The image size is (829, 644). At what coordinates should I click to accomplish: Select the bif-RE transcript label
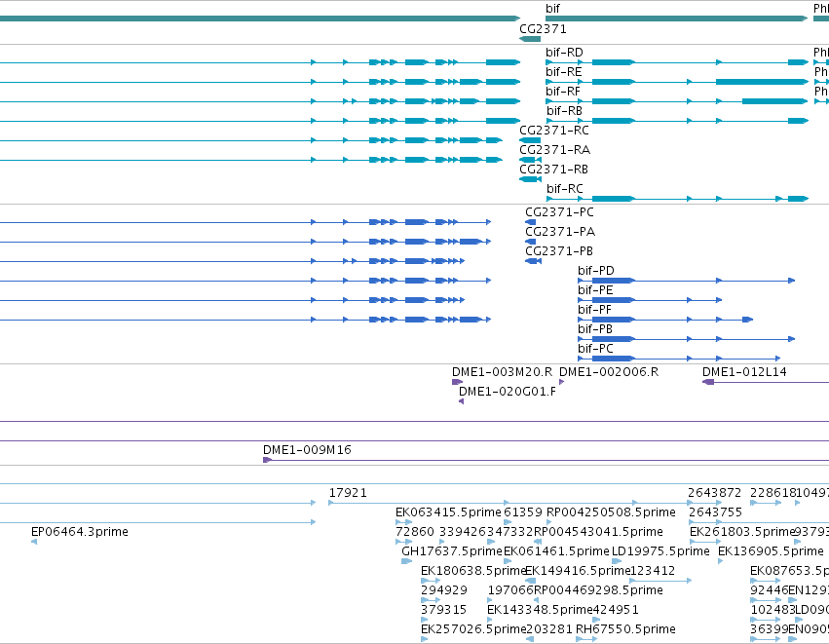pyautogui.click(x=564, y=72)
